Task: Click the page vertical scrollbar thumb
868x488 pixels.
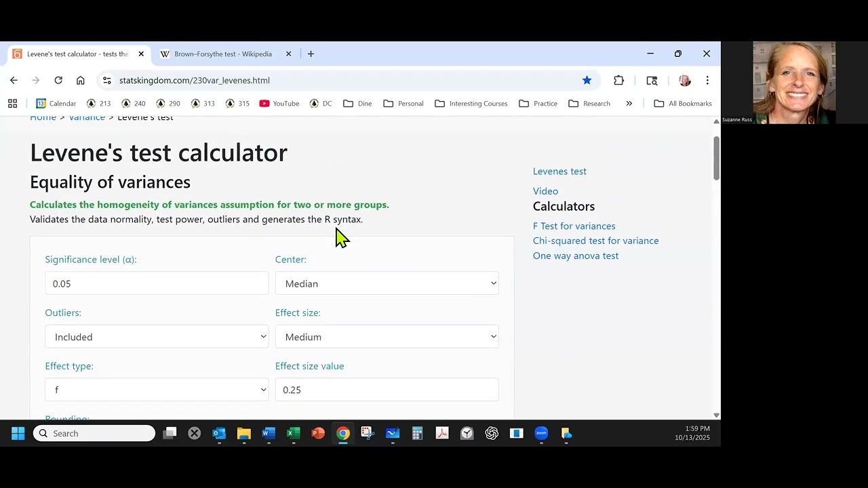Action: pyautogui.click(x=716, y=158)
